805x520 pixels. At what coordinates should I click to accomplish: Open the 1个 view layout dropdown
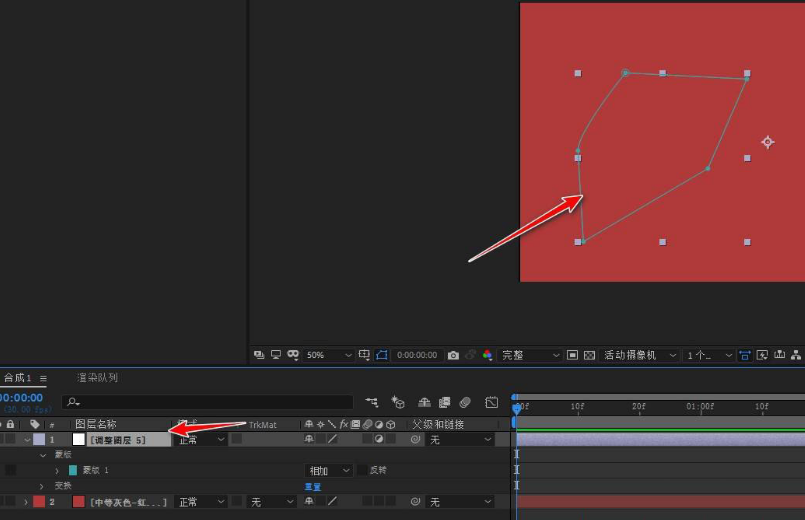click(709, 355)
